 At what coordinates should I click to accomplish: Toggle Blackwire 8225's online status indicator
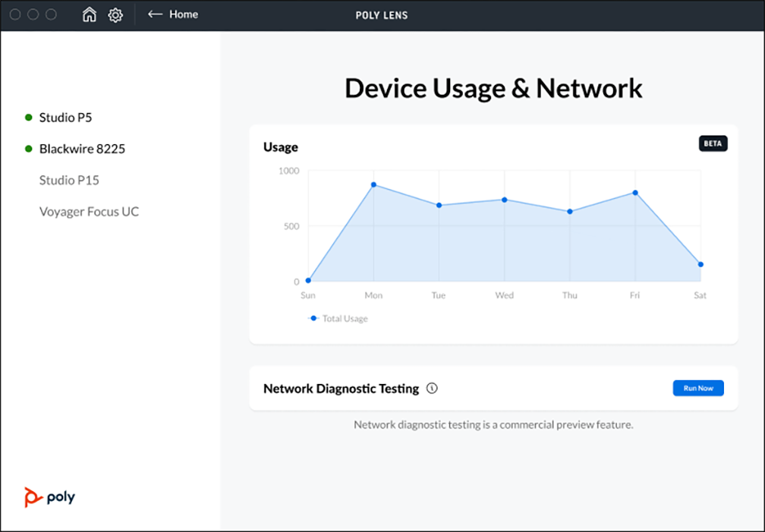(x=30, y=149)
